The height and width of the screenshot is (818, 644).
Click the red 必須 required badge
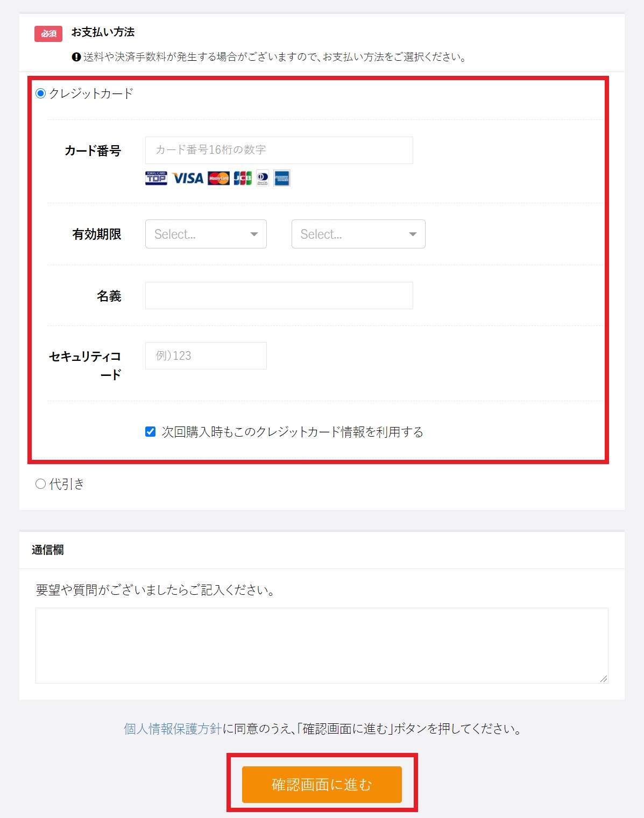tap(48, 33)
